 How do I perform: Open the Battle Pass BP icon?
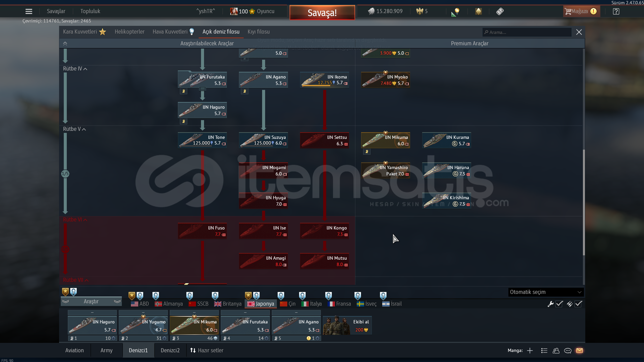point(500,11)
